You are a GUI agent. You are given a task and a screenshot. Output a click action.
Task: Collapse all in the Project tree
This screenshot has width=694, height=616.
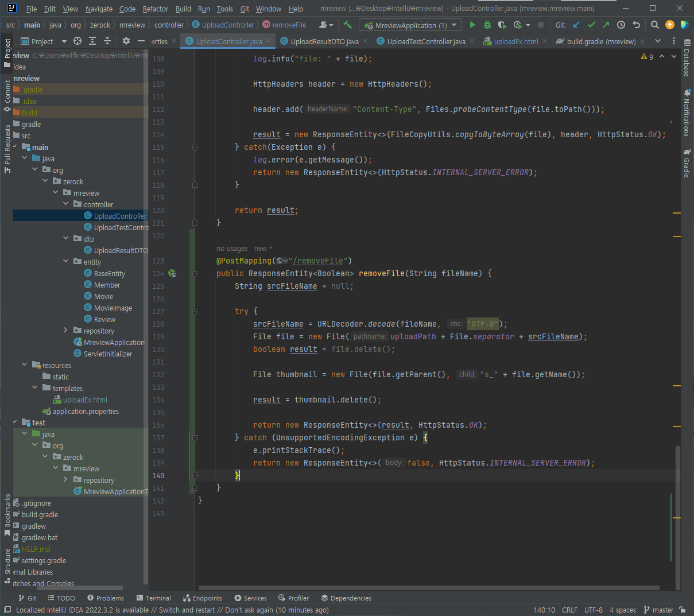click(107, 41)
